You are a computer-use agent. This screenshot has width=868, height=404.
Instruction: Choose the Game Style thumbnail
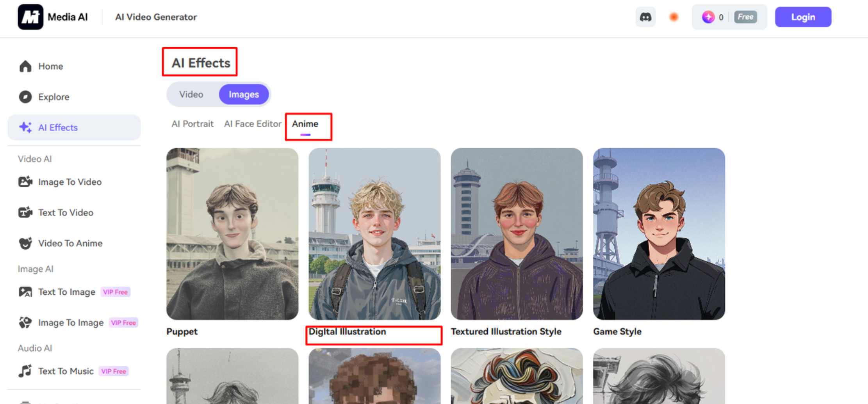659,234
